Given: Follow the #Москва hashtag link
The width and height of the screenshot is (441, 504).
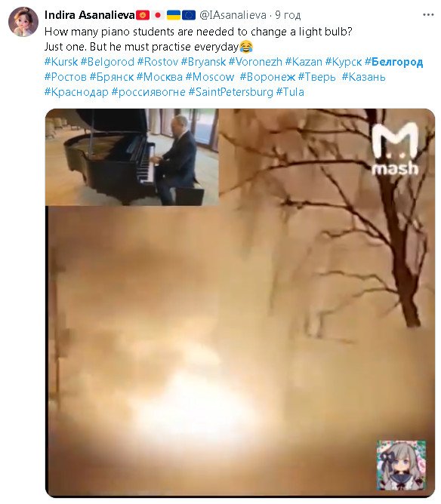Looking at the screenshot, I should coord(159,77).
